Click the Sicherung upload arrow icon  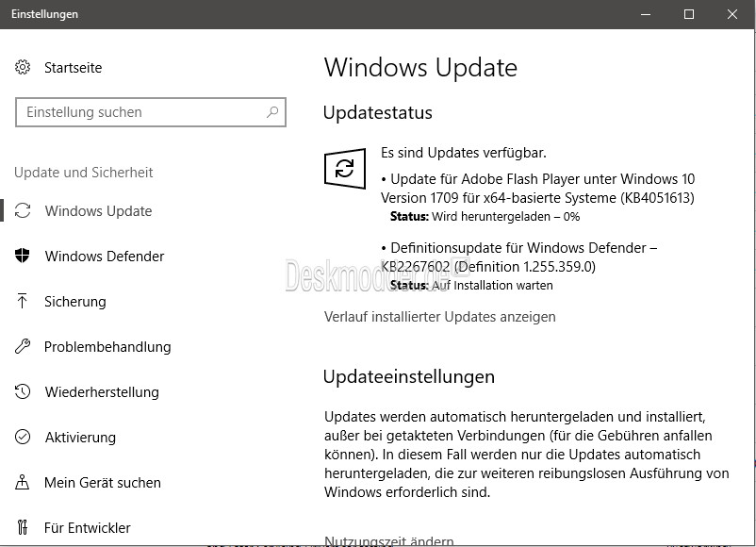click(x=23, y=301)
